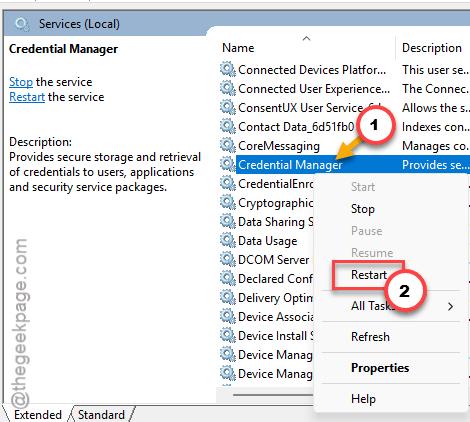Click the Stop the service link
The width and height of the screenshot is (470, 422).
coord(21,82)
